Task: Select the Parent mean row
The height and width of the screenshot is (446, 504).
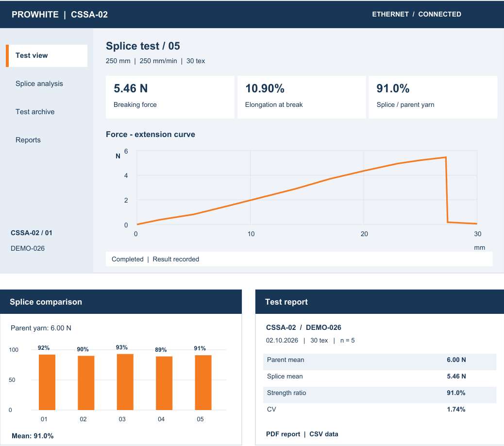Action: (380, 362)
